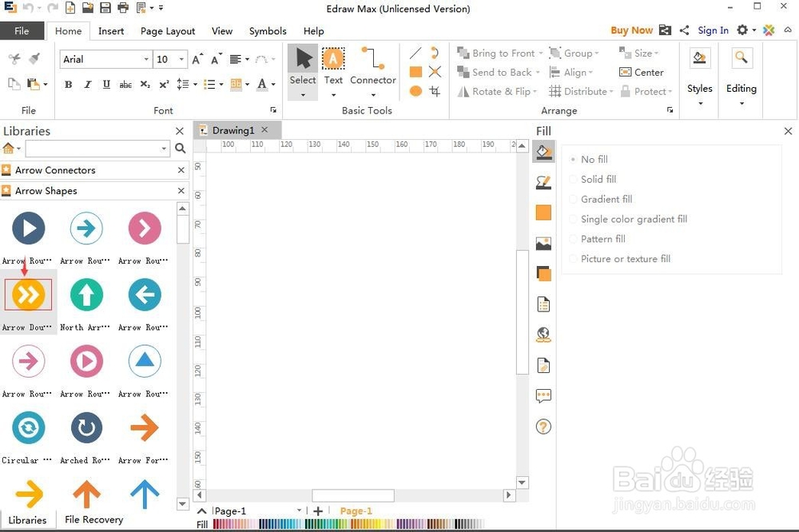Choose the Connector tool
Image resolution: width=799 pixels, height=532 pixels.
[x=373, y=71]
